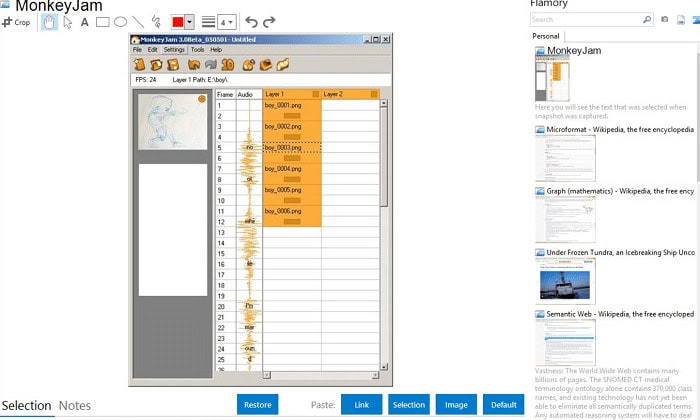The height and width of the screenshot is (420, 700).
Task: Click MonkeyJam's Save exposure sheet icon
Action: coord(173,65)
